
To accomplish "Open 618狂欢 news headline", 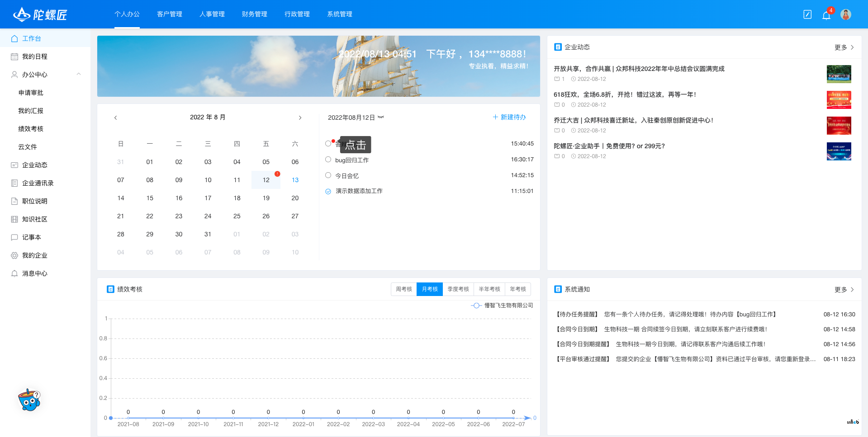I will click(625, 94).
